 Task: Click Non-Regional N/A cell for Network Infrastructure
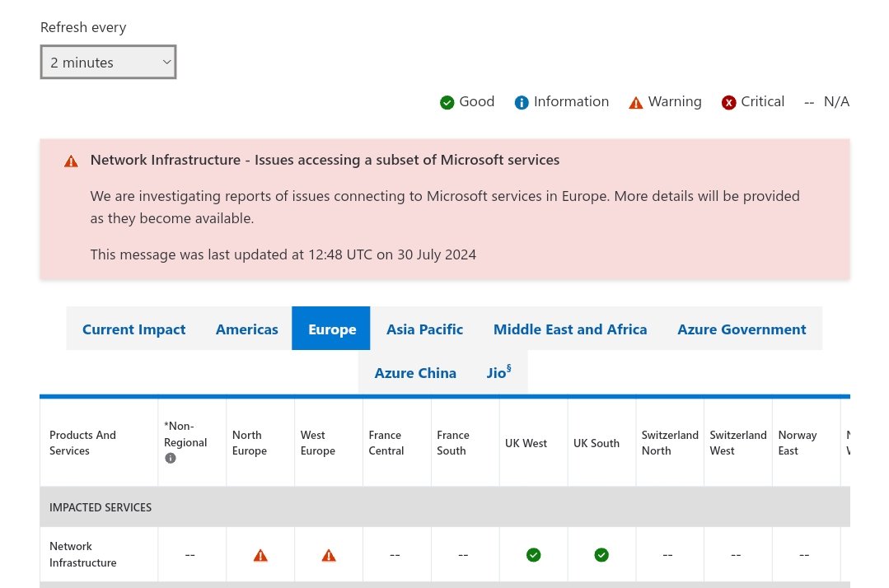click(x=190, y=555)
